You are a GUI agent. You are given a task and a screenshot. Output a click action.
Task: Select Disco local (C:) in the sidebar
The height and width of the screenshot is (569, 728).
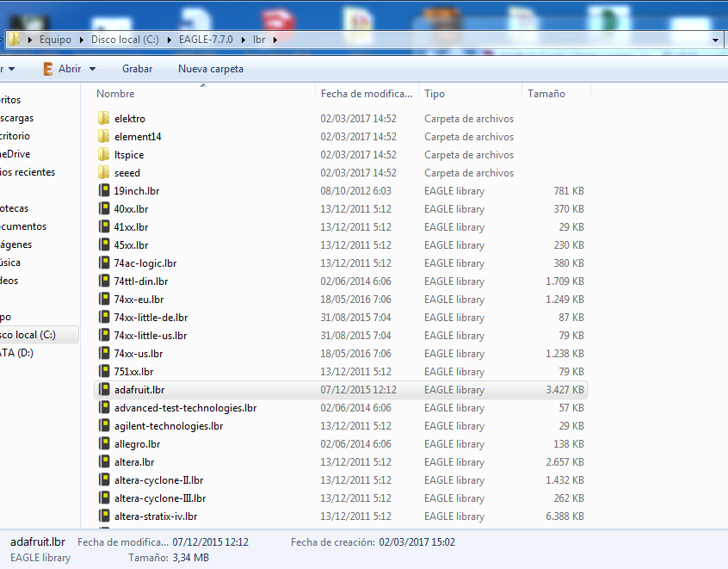(x=28, y=335)
